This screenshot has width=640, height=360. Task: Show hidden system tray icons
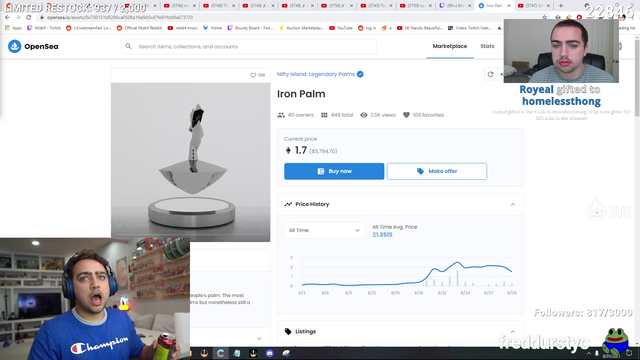[x=589, y=353]
